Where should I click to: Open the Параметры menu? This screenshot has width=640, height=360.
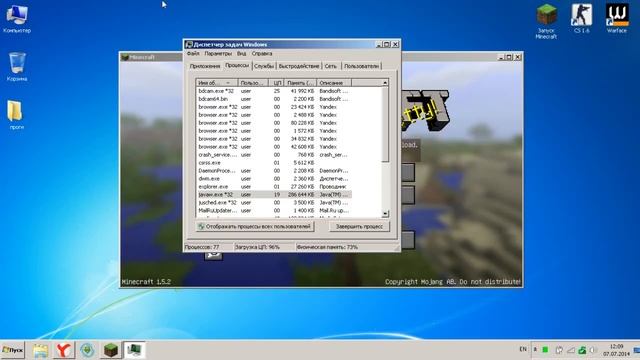[218, 53]
